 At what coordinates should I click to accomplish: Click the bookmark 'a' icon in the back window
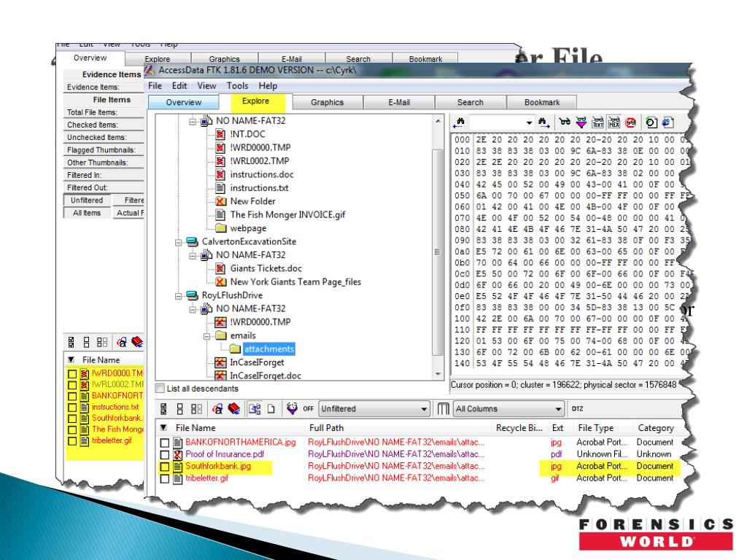coord(122,342)
